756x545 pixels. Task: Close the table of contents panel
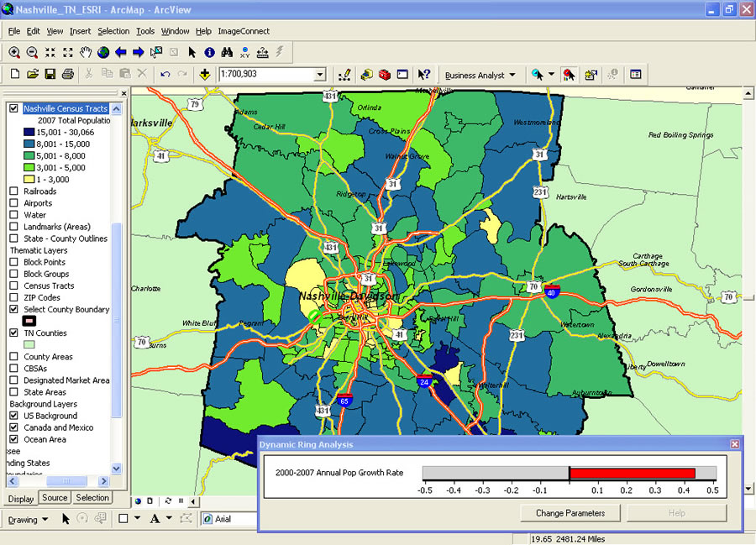[x=124, y=93]
